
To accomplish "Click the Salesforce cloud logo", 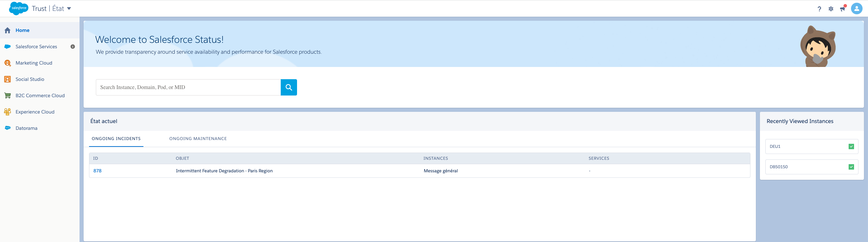I will click(x=19, y=8).
